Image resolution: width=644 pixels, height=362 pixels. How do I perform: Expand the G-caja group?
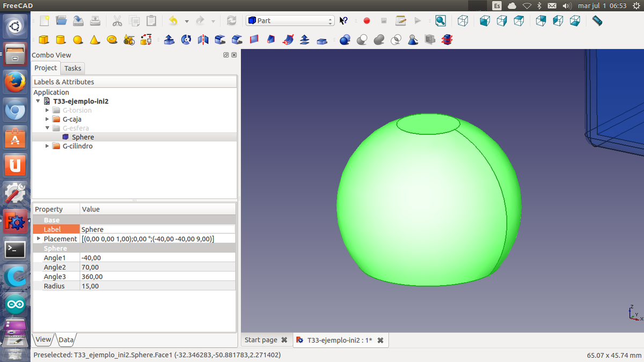click(x=47, y=119)
